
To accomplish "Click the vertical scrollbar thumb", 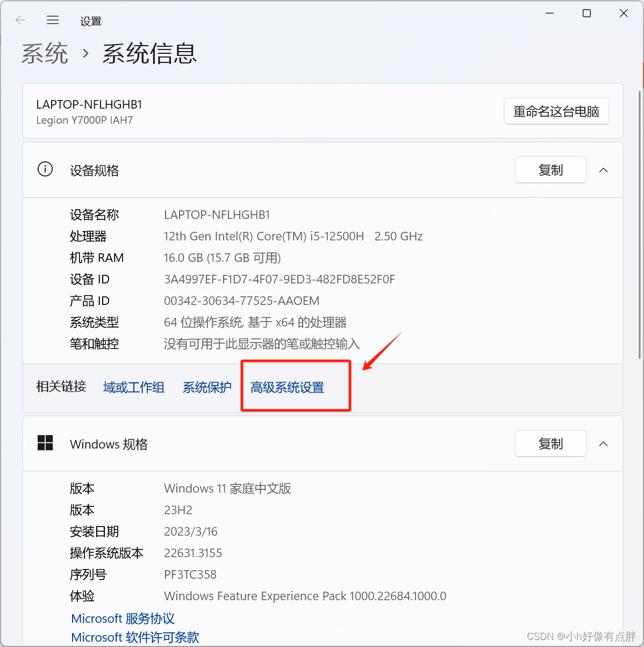I will click(640, 225).
